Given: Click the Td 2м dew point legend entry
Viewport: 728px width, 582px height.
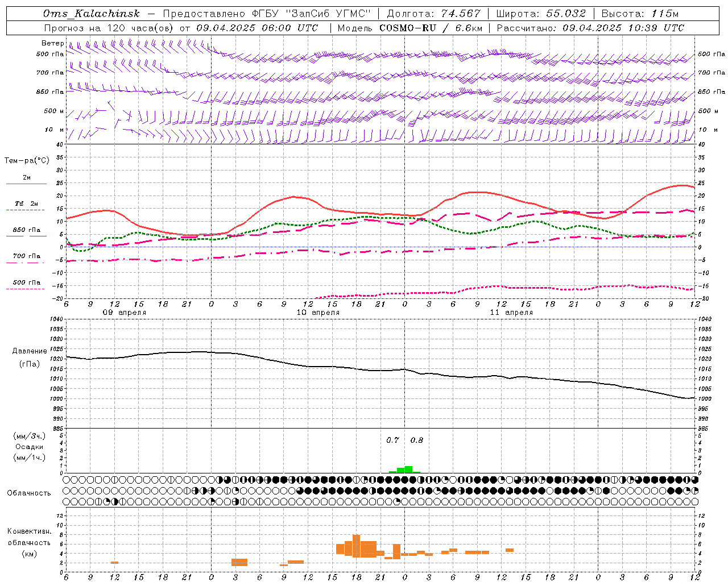Looking at the screenshot, I should [x=26, y=203].
